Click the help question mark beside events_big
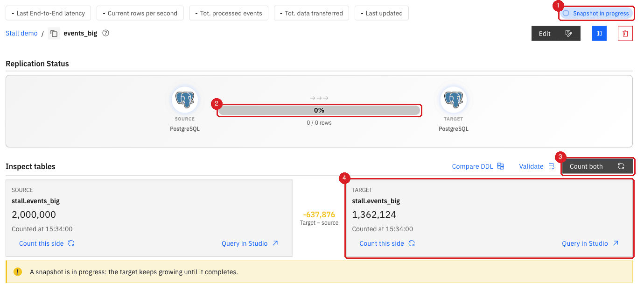This screenshot has height=285, width=644. click(x=106, y=33)
